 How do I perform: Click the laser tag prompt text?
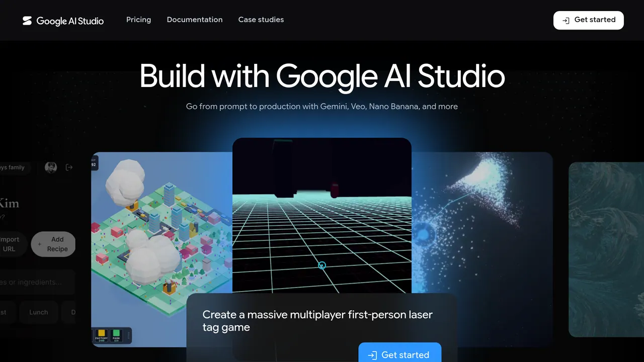[317, 321]
